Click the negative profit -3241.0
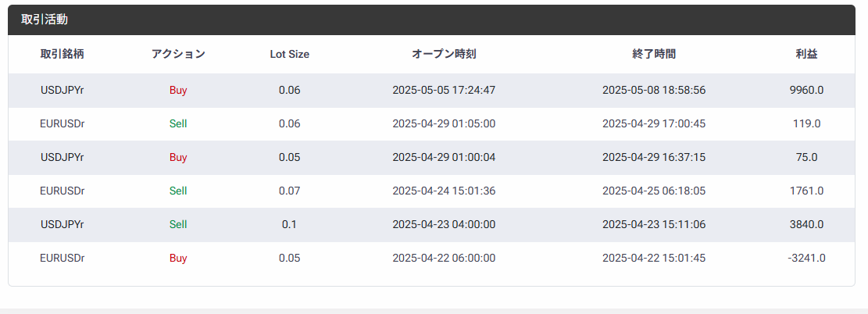868x314 pixels. click(806, 258)
